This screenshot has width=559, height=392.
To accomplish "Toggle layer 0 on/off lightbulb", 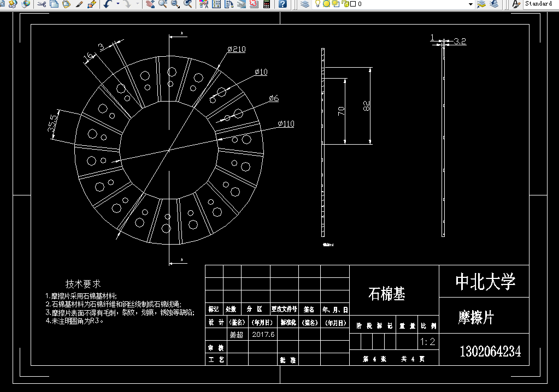I will [317, 4].
